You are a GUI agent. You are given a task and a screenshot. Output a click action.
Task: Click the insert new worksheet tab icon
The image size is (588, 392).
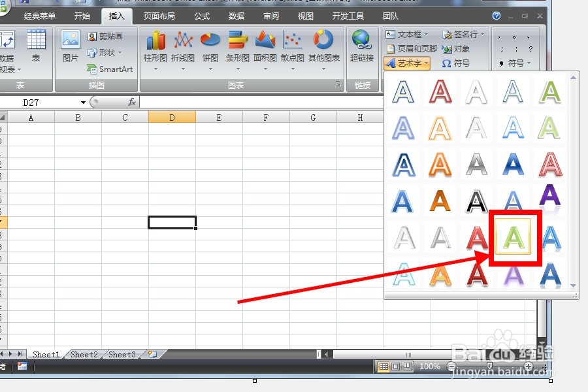pos(152,354)
